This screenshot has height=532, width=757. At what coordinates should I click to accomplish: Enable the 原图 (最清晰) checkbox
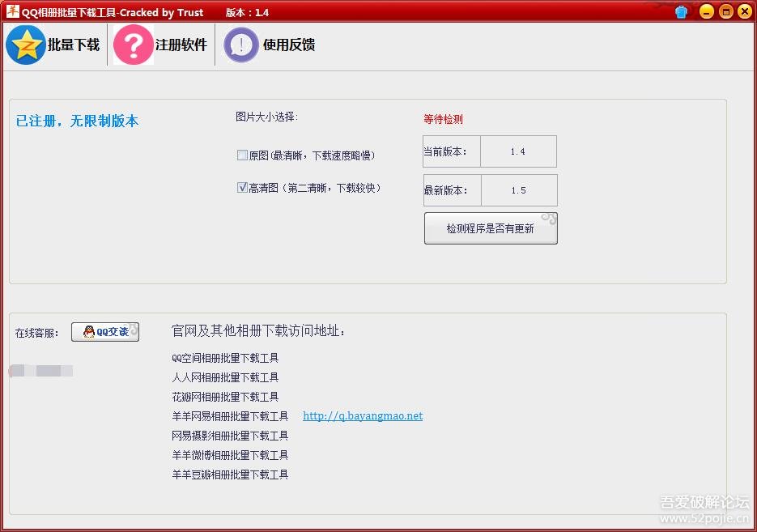pos(242,155)
